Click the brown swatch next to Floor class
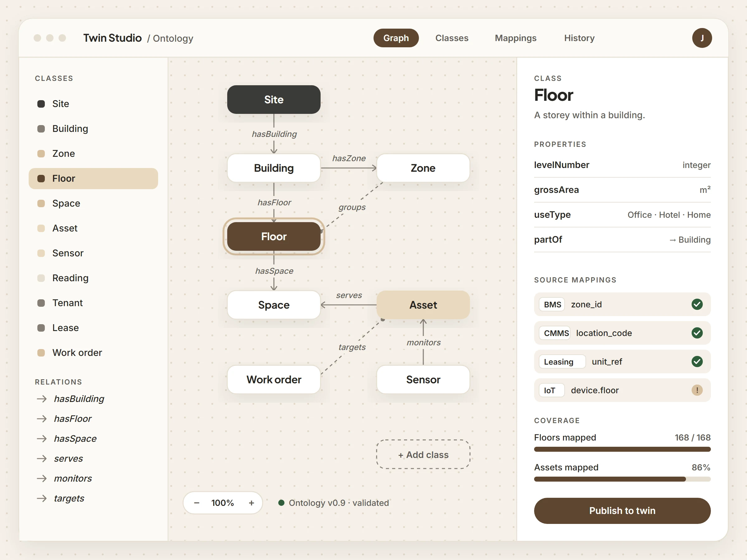Image resolution: width=747 pixels, height=560 pixels. pyautogui.click(x=41, y=179)
